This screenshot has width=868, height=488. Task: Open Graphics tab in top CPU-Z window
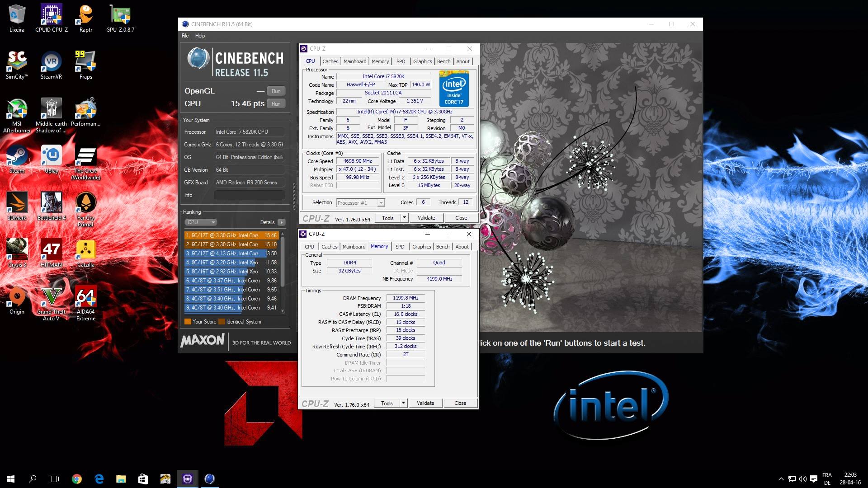[422, 61]
